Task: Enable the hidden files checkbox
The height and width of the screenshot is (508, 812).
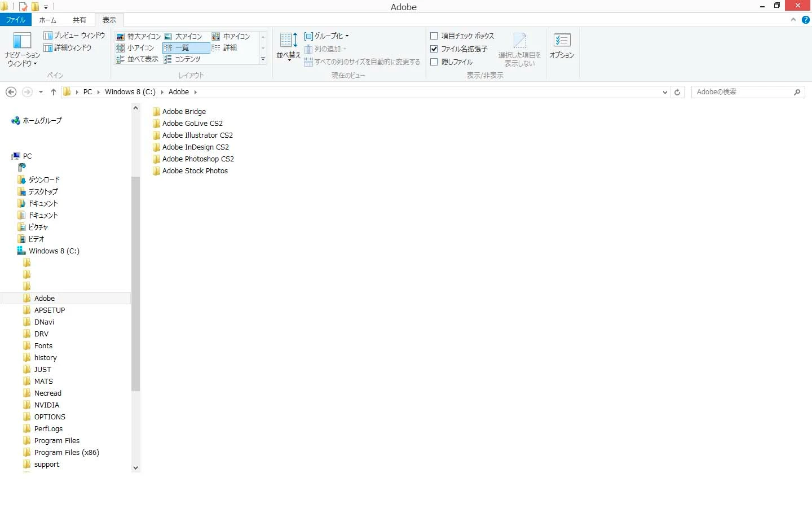Action: pyautogui.click(x=434, y=62)
